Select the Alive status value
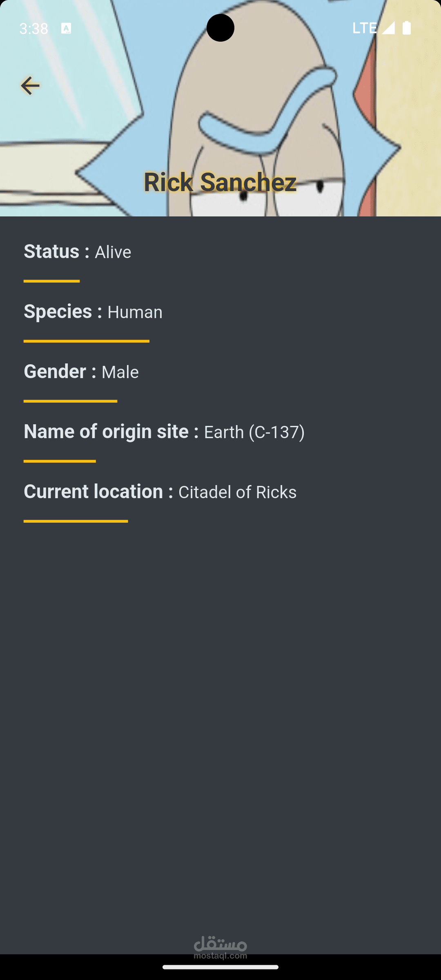 point(113,252)
